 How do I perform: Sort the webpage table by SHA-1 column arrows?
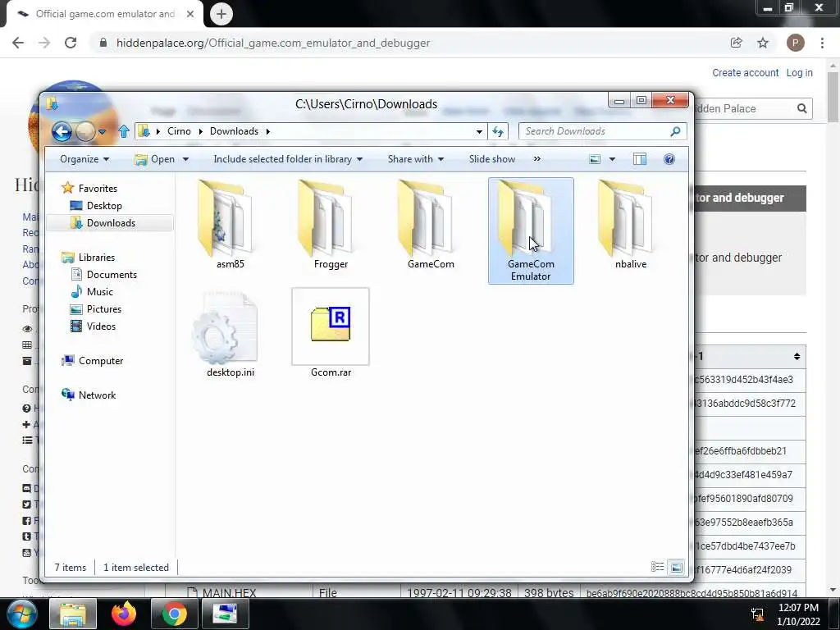coord(797,357)
